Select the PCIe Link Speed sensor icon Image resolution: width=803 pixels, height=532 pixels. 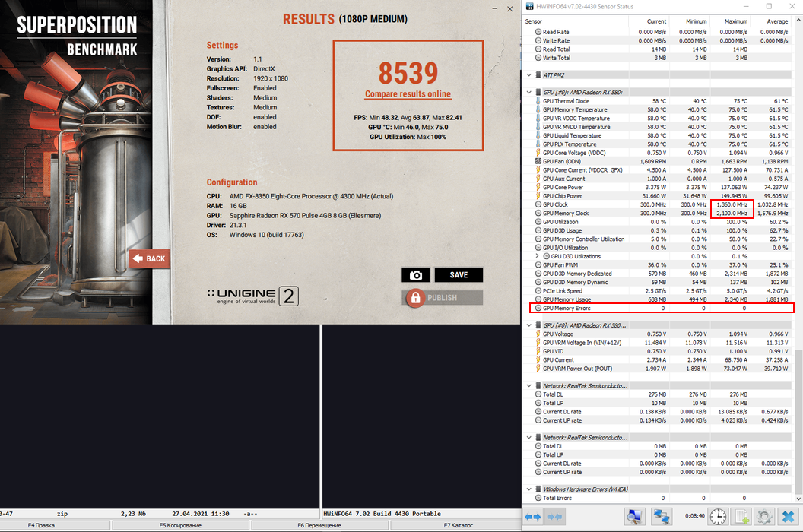(x=538, y=291)
